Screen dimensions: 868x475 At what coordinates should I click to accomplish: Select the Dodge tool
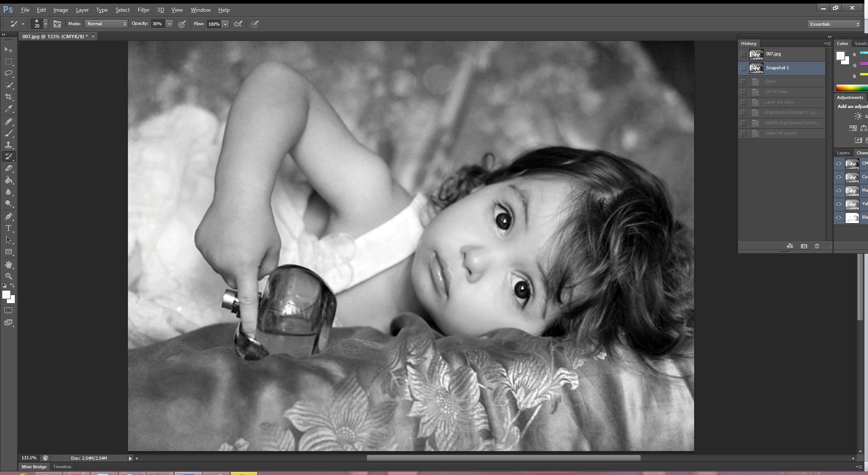(9, 203)
